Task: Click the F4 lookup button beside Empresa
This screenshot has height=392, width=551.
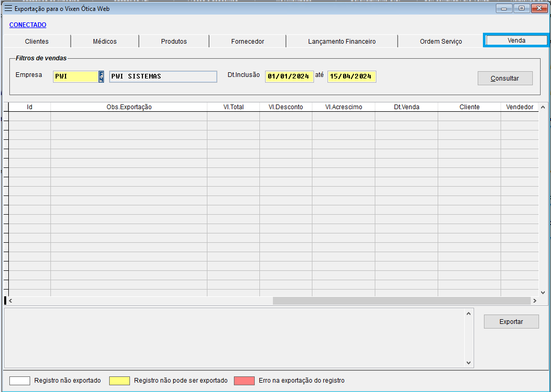Action: click(x=101, y=76)
